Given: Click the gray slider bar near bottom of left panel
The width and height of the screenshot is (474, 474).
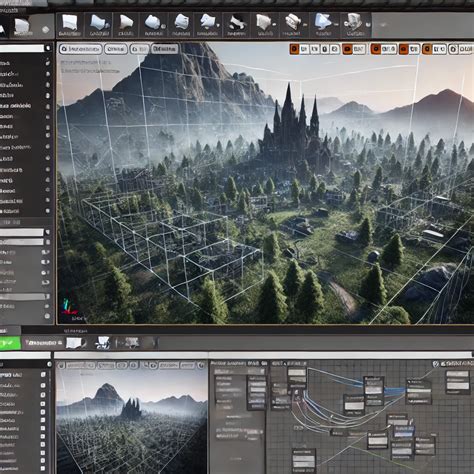Looking at the screenshot, I should [23, 296].
